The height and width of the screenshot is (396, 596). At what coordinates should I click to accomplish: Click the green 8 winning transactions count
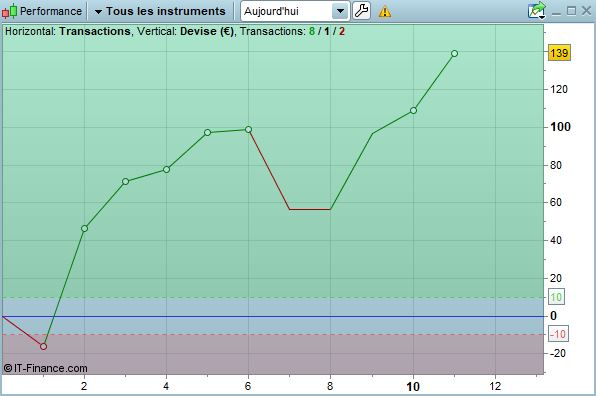click(x=312, y=32)
